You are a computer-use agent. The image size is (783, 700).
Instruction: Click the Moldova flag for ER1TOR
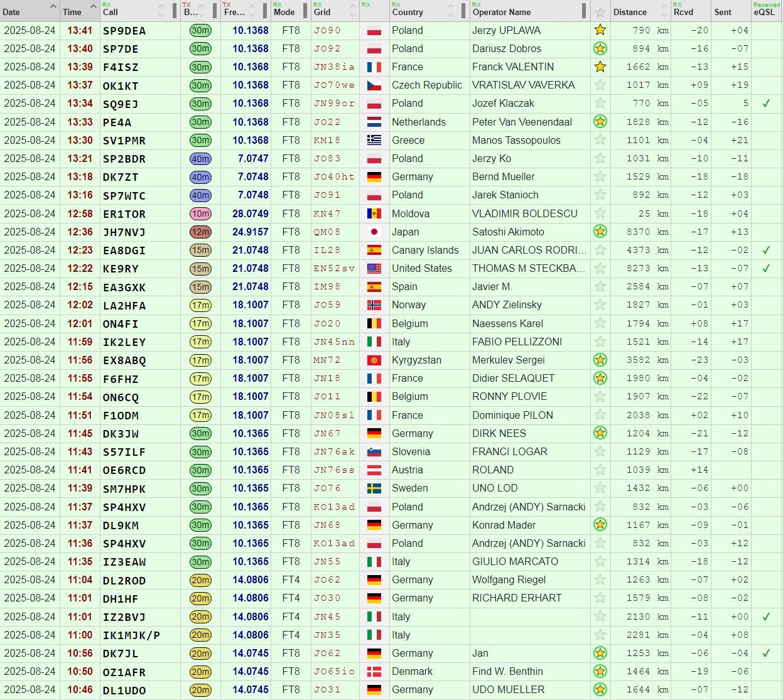tap(374, 213)
